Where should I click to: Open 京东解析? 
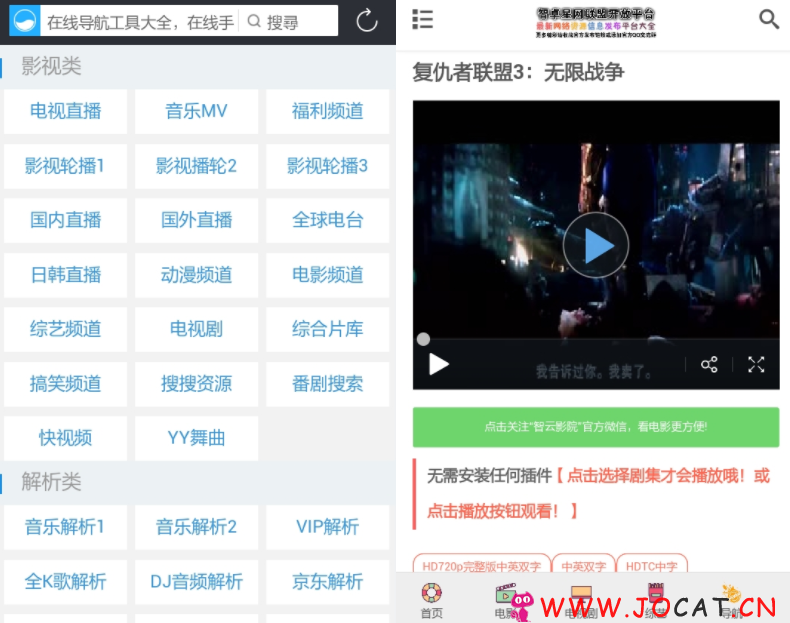tap(327, 582)
